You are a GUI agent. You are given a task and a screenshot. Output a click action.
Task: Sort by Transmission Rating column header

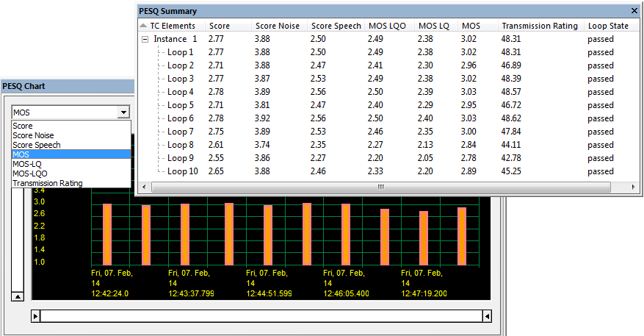click(x=540, y=26)
